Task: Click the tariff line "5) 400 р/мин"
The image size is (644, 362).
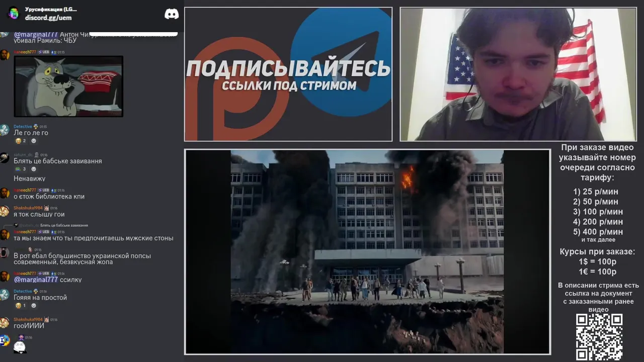Action: [x=598, y=232]
